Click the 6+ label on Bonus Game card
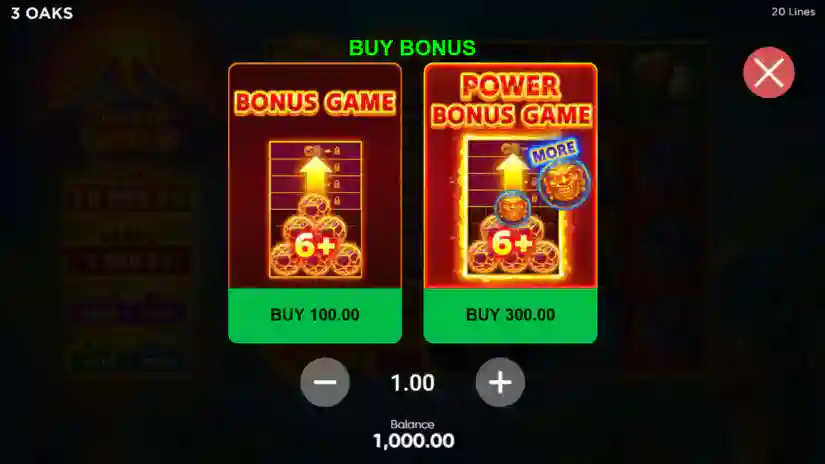 click(314, 245)
